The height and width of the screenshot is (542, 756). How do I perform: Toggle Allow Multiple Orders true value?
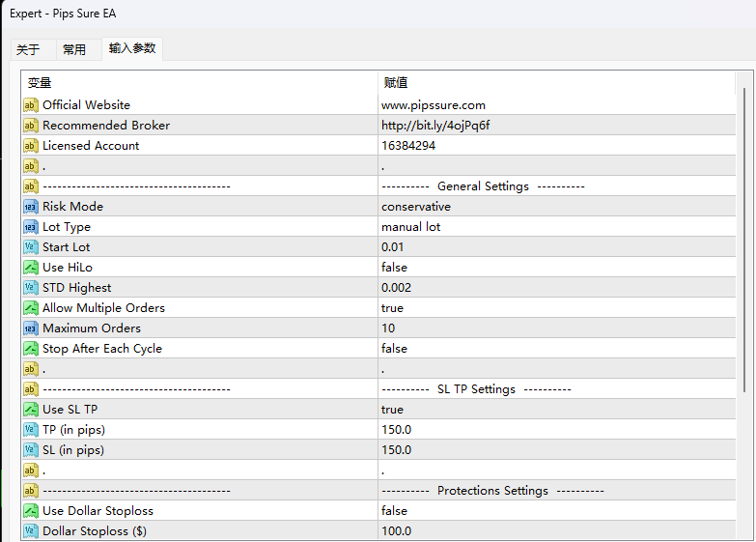pyautogui.click(x=392, y=308)
